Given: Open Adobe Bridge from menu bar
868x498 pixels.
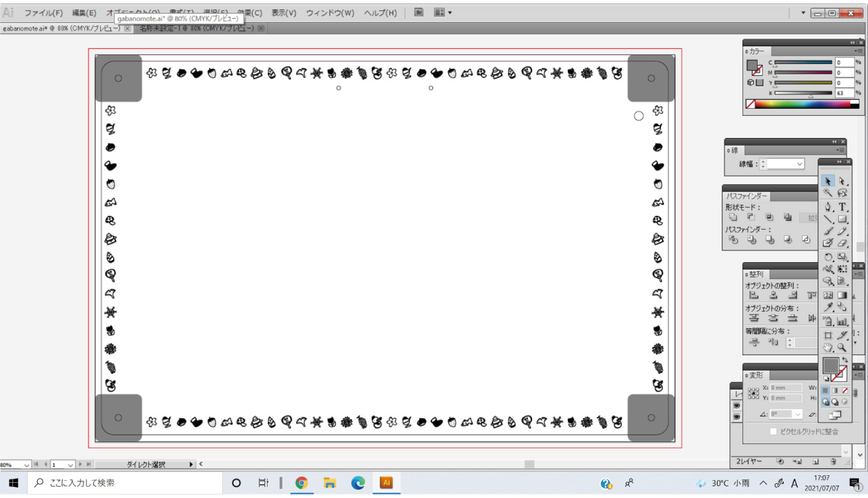Looking at the screenshot, I should pyautogui.click(x=419, y=12).
